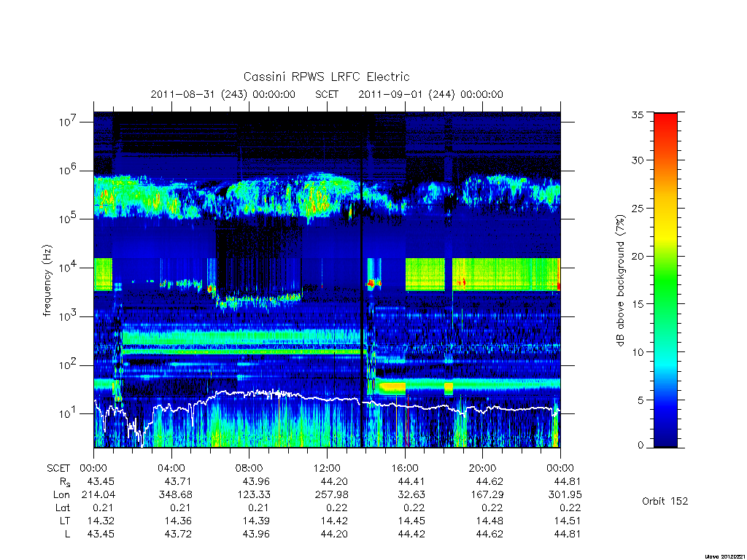Click the green region of the colorbar

[x=665, y=281]
